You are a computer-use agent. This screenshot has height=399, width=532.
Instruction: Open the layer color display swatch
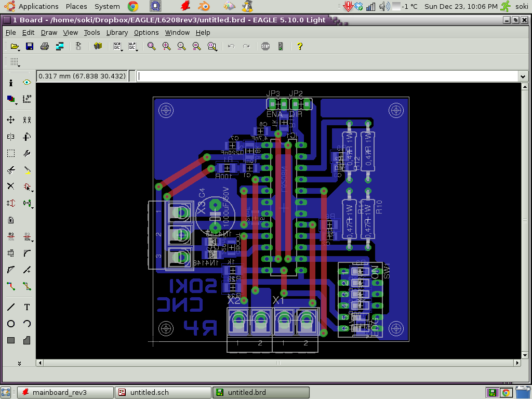(x=10, y=98)
